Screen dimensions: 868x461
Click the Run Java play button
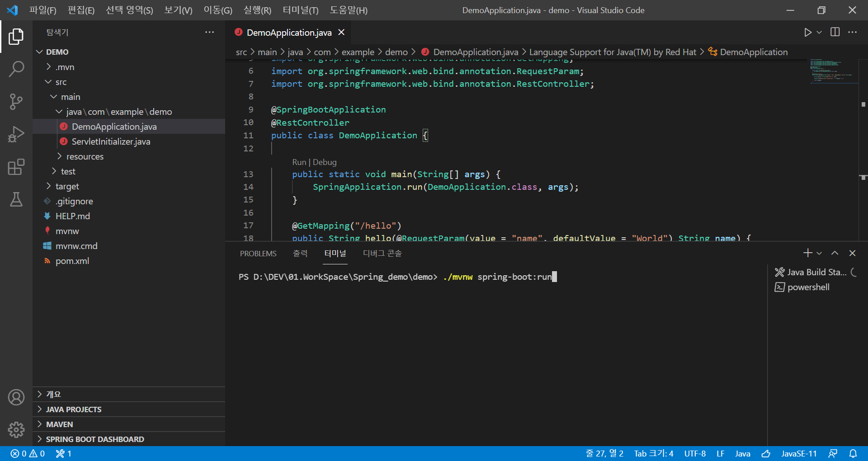pos(807,33)
